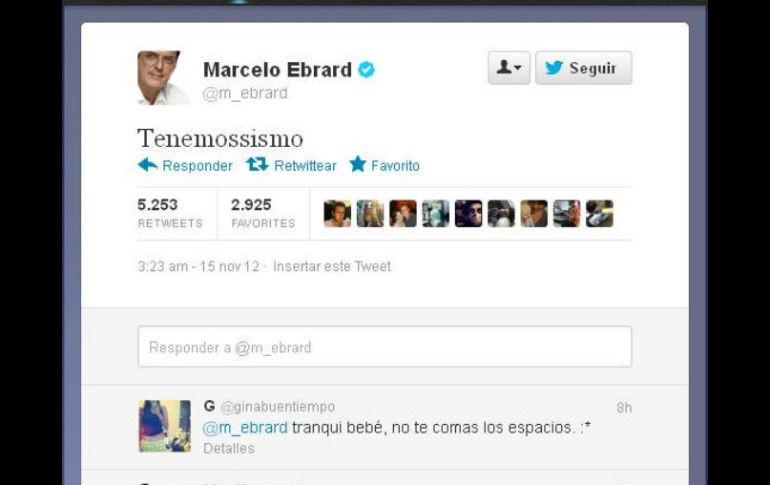Viewport: 770px width, 485px height.
Task: Click the Favorito star icon
Action: click(x=358, y=164)
